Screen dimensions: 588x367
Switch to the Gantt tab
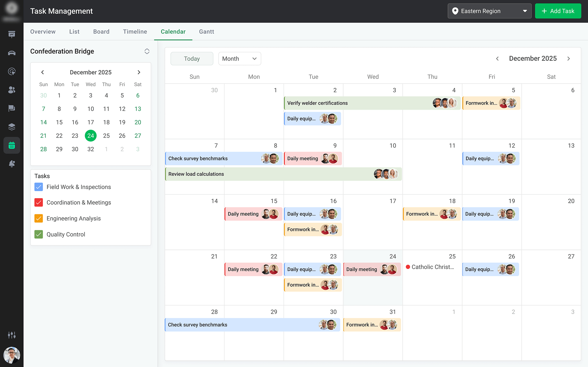click(206, 32)
